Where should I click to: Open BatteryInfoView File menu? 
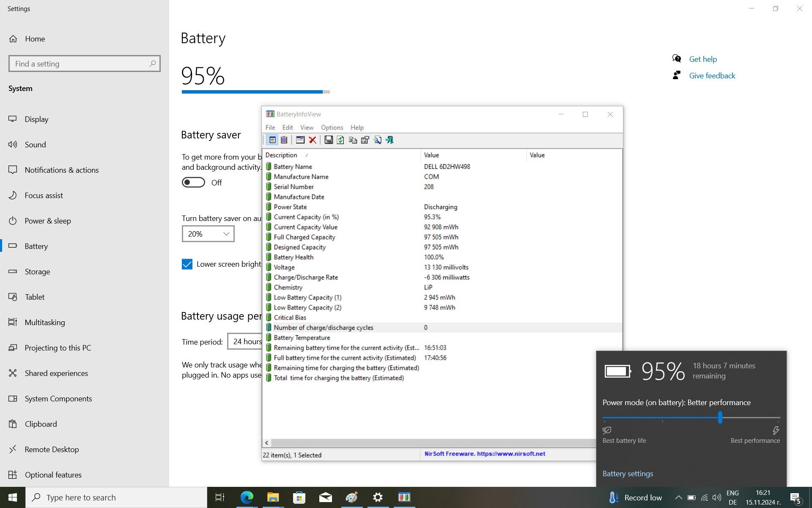(270, 127)
